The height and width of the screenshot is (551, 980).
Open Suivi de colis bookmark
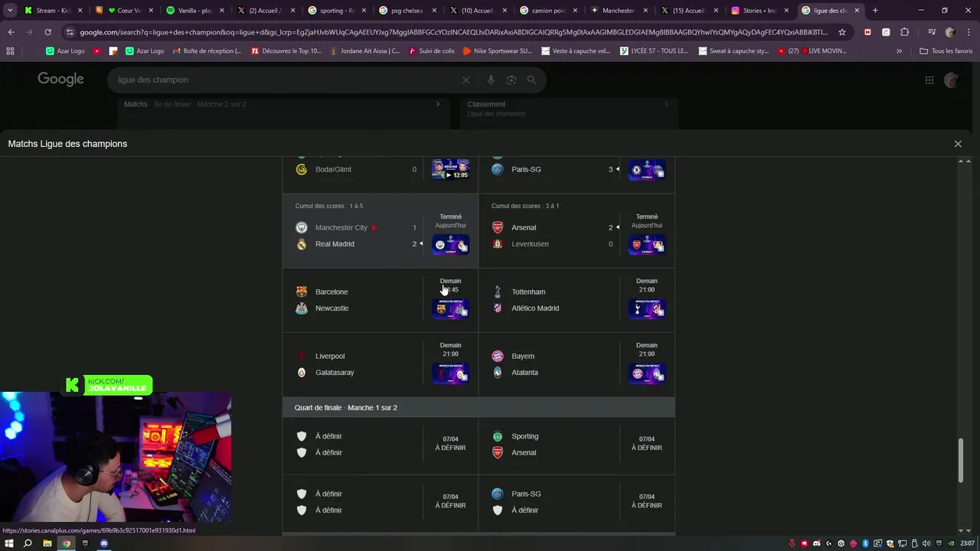pyautogui.click(x=432, y=51)
